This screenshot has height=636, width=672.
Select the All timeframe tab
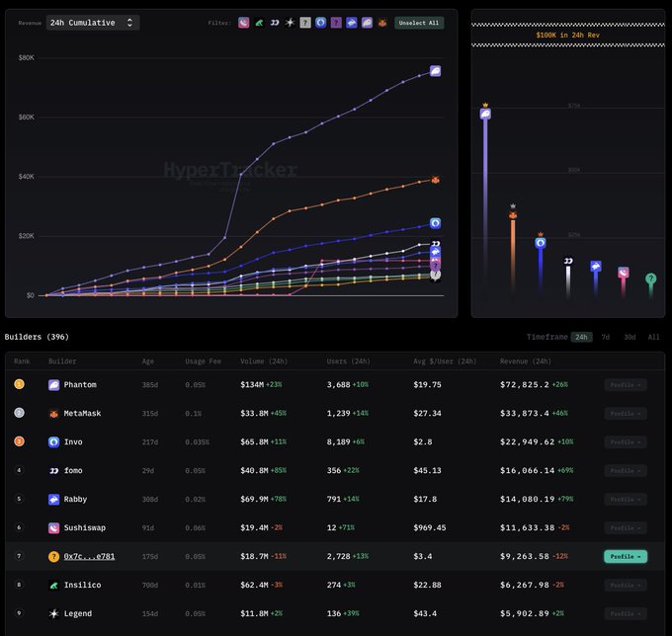pyautogui.click(x=653, y=337)
